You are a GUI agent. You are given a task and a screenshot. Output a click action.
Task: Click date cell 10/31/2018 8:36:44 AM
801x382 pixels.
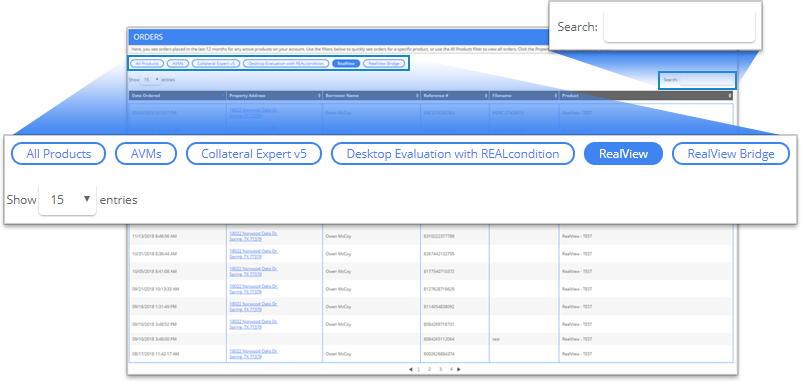click(154, 254)
